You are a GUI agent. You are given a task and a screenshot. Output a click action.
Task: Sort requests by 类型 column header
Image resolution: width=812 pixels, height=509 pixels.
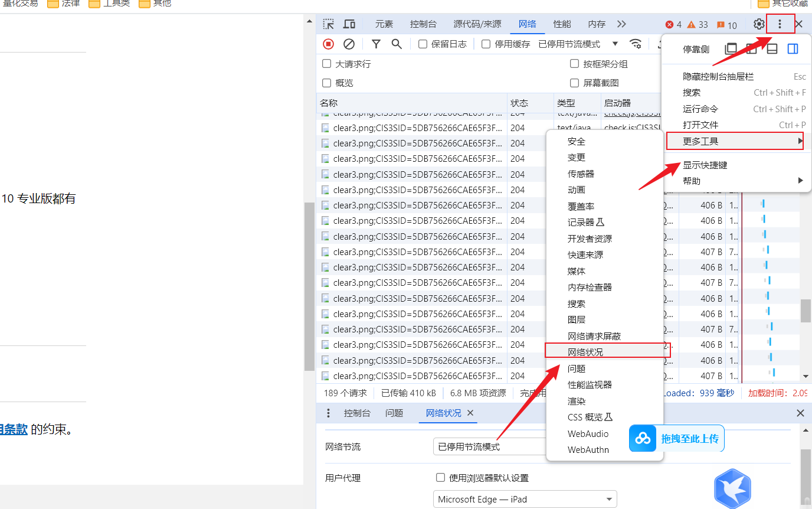577,103
